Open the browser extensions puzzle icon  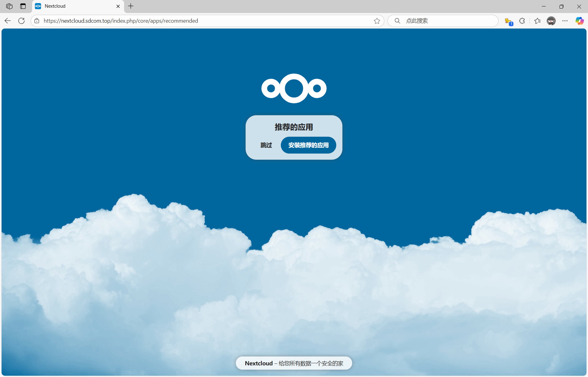click(522, 21)
